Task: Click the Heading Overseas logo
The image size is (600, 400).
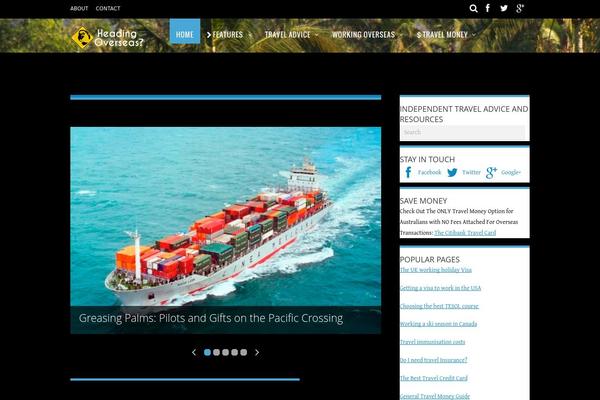Action: [108, 38]
